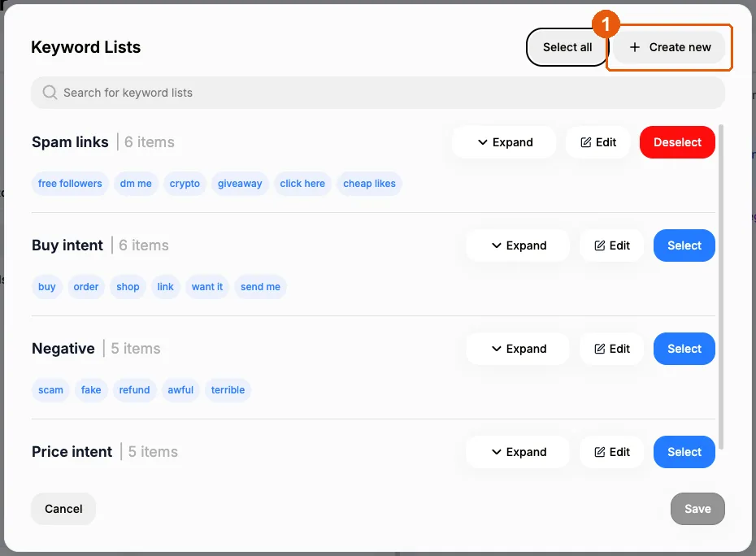
Task: Edit the Spam links list
Action: (597, 142)
